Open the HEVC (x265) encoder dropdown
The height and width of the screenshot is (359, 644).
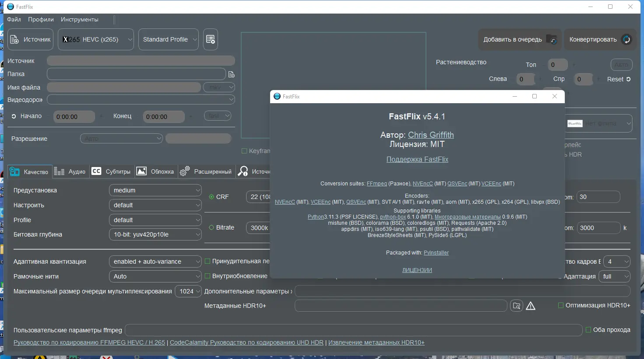coord(96,39)
